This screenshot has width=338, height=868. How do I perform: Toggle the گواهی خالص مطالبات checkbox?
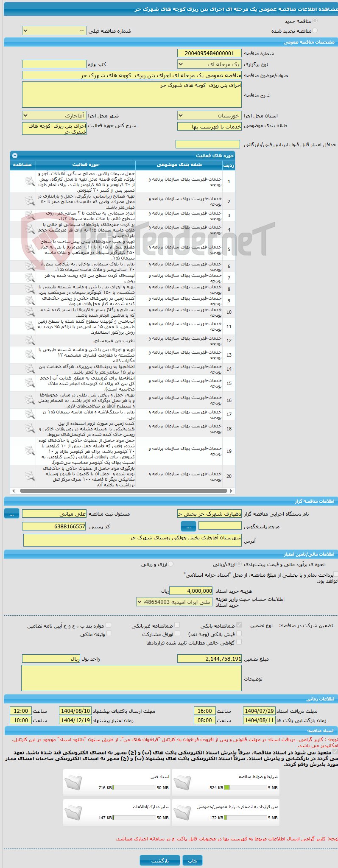[239, 642]
